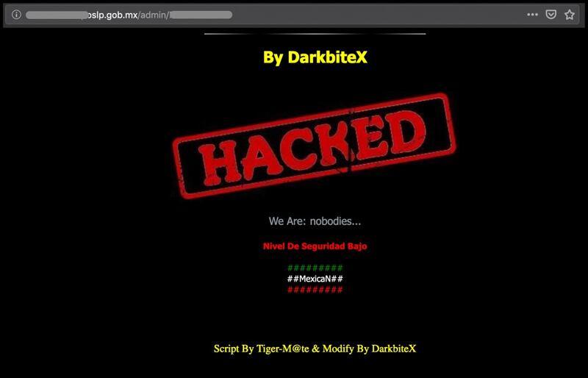Click the horizontal divider line above the heading
588x378 pixels.
[315, 34]
